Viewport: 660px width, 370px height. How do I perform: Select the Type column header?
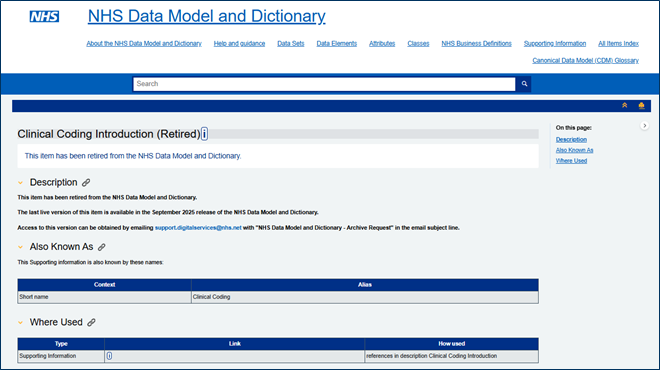click(61, 344)
